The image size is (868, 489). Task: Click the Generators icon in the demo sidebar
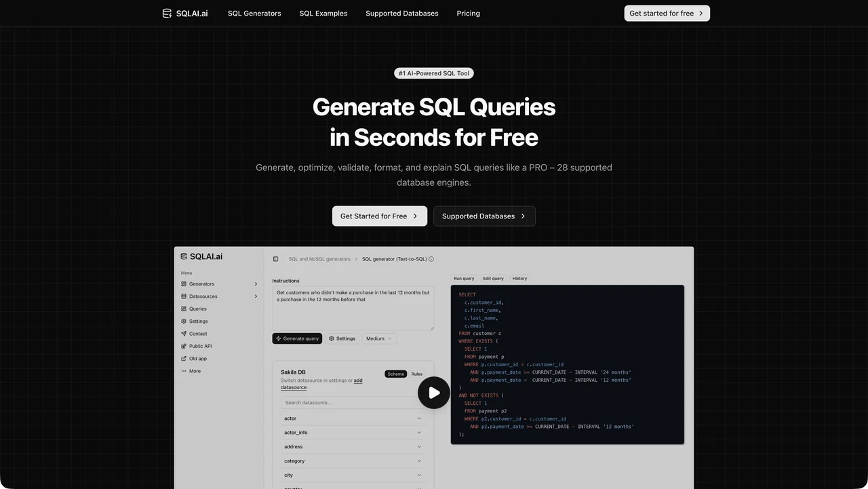click(184, 284)
